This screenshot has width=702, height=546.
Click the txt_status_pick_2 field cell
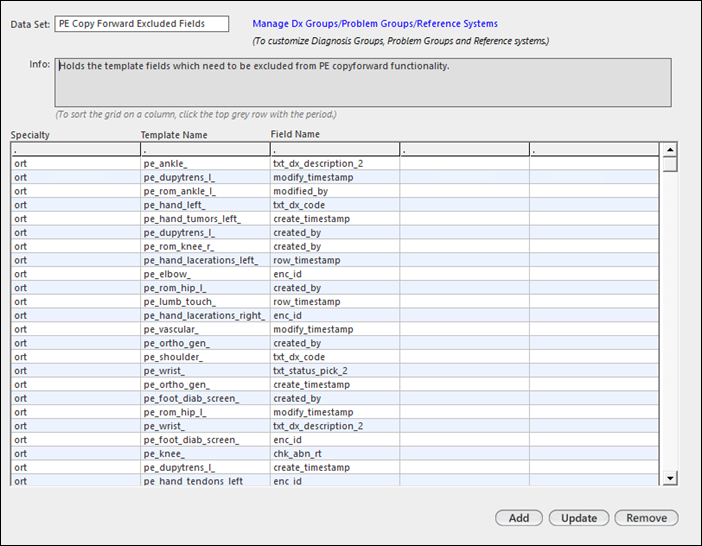tap(334, 371)
